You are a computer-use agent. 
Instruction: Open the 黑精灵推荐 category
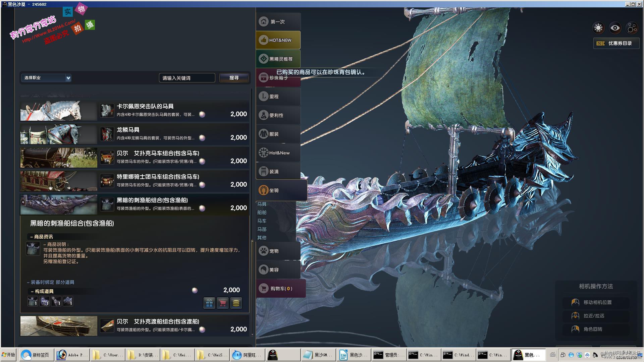[x=278, y=59]
